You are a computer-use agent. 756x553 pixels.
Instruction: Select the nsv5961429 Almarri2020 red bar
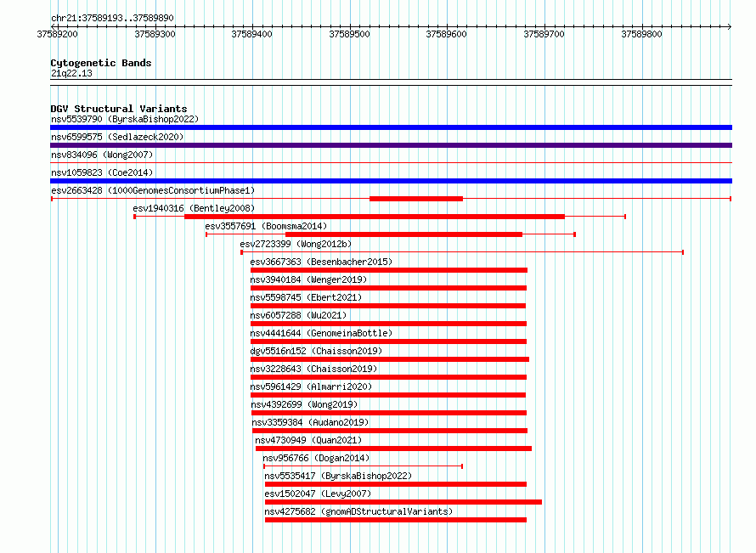tap(387, 395)
